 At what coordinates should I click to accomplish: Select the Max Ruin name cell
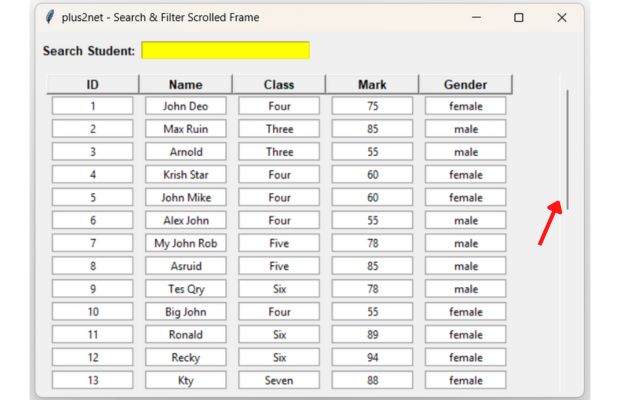coord(186,129)
